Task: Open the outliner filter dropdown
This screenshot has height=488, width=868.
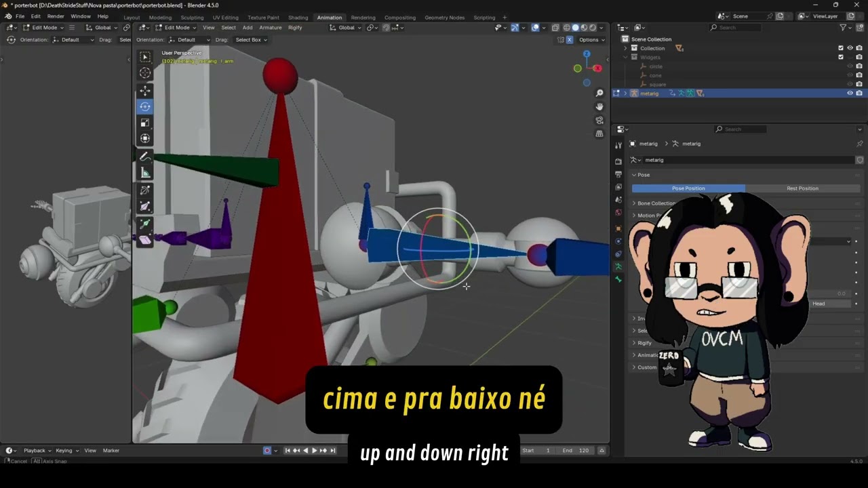Action: tap(845, 28)
